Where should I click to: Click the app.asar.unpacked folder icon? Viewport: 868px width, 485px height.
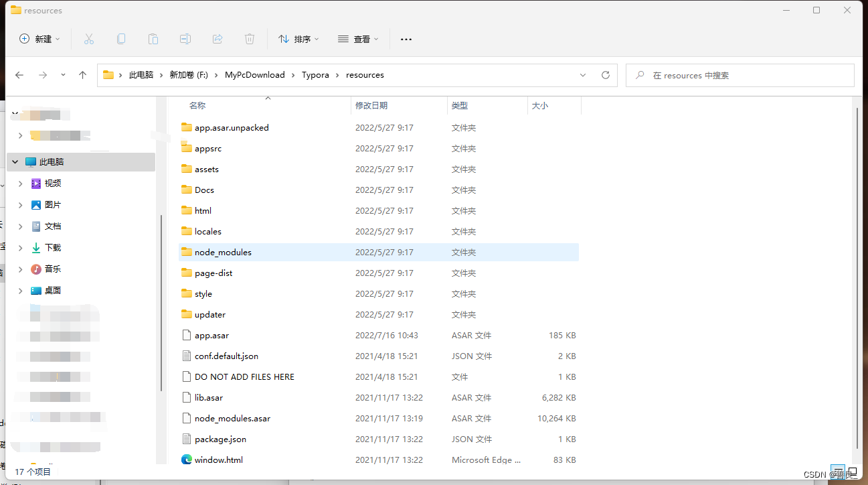187,127
